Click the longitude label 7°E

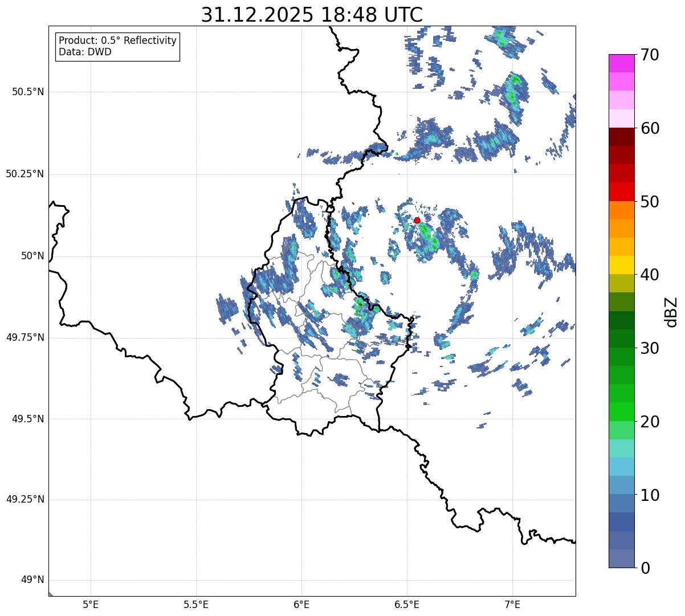click(x=512, y=605)
